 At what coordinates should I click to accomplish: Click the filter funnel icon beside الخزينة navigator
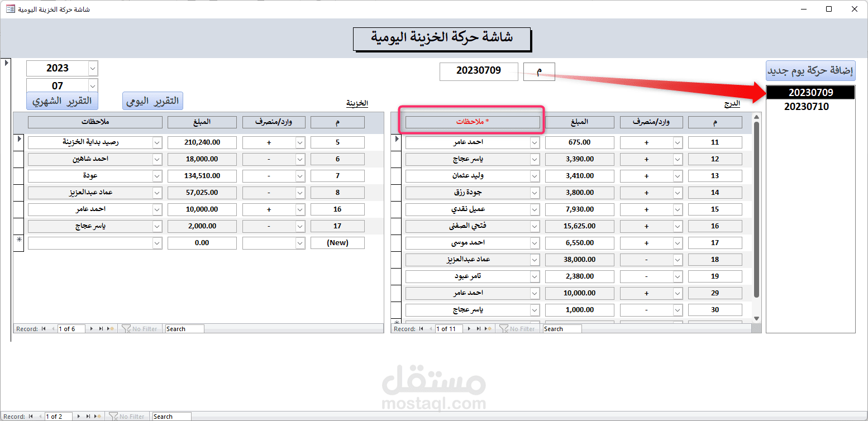click(127, 328)
